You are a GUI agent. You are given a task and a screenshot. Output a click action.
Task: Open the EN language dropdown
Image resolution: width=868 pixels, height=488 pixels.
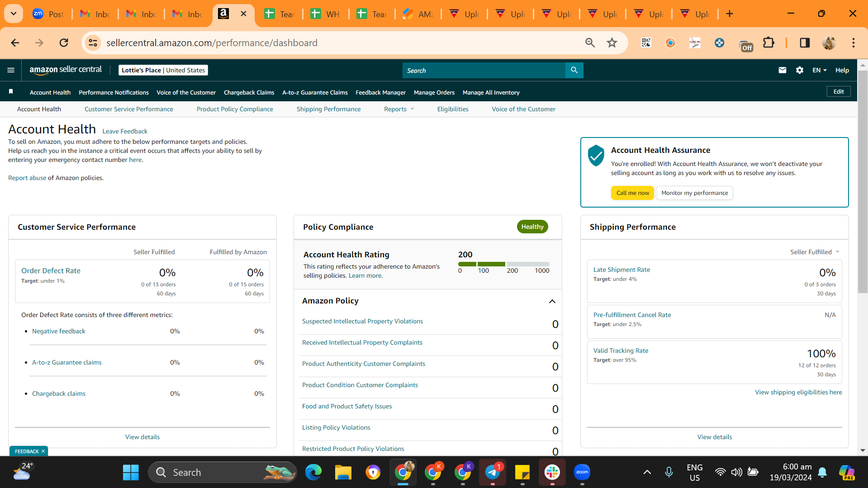[x=819, y=70]
